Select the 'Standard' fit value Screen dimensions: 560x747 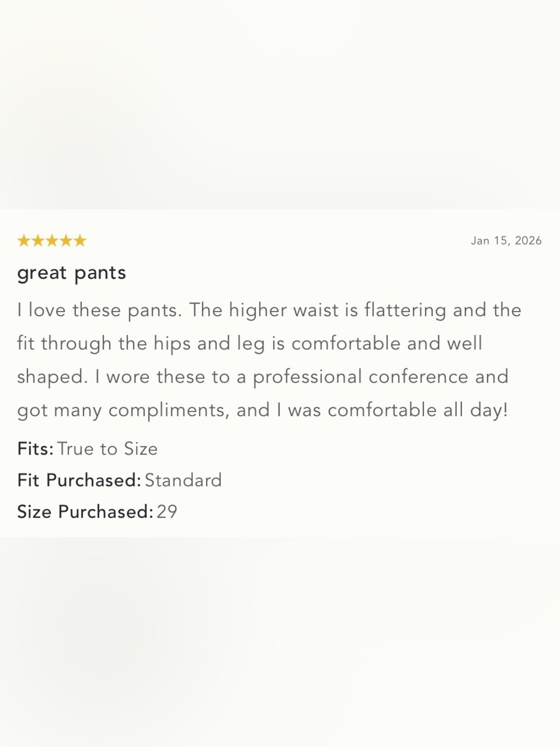click(183, 480)
